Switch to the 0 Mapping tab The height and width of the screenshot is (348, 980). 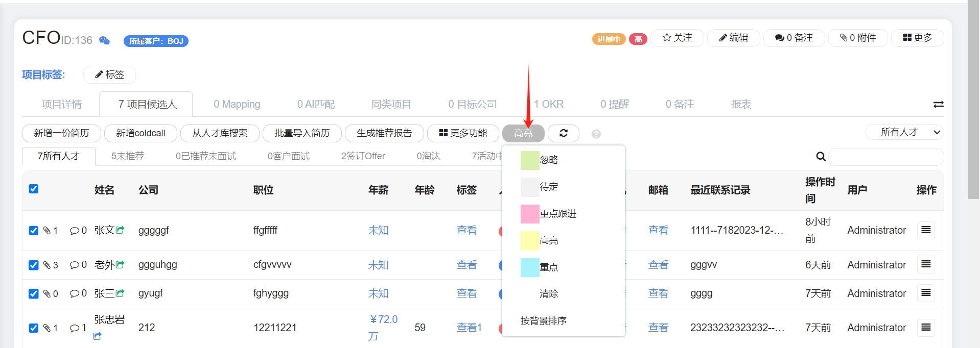237,104
